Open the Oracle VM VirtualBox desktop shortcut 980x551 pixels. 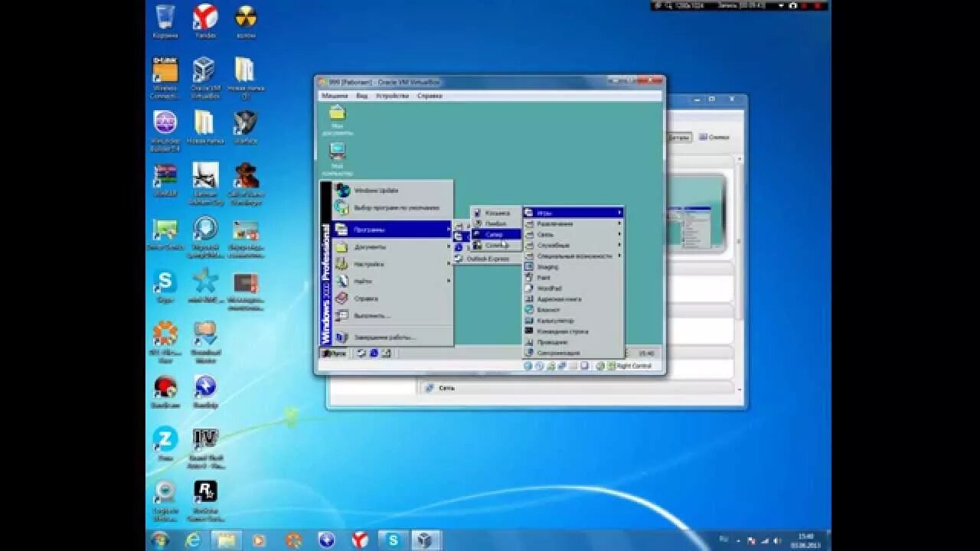204,78
